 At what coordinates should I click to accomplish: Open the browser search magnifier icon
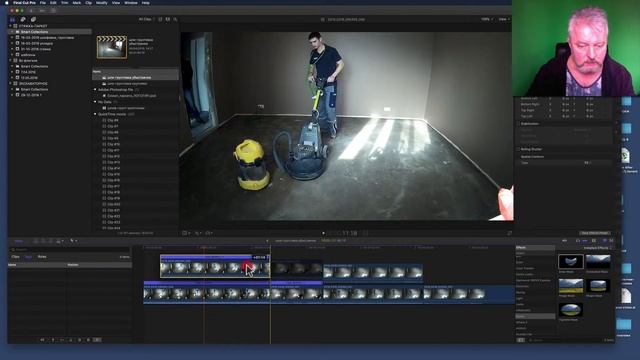coord(176,19)
